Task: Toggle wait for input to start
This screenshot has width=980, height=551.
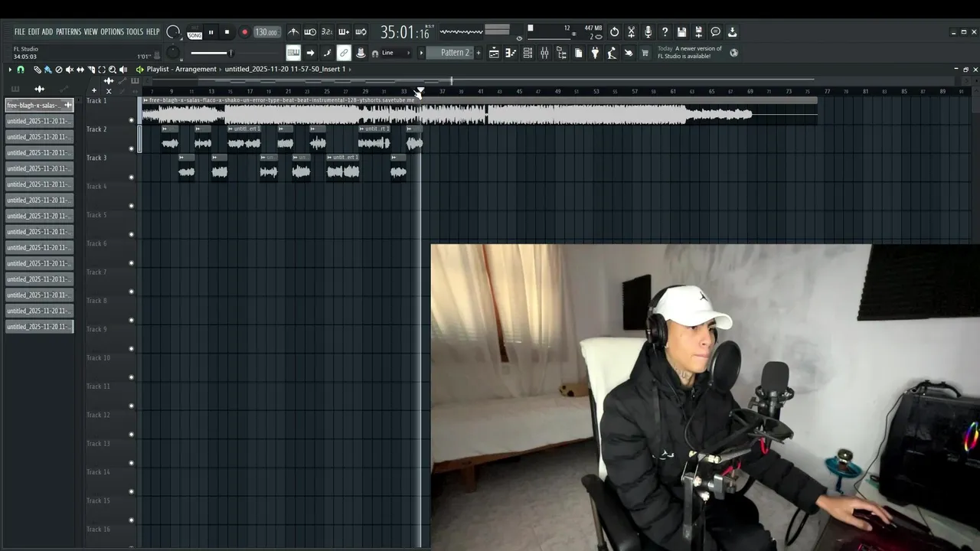Action: point(310,32)
